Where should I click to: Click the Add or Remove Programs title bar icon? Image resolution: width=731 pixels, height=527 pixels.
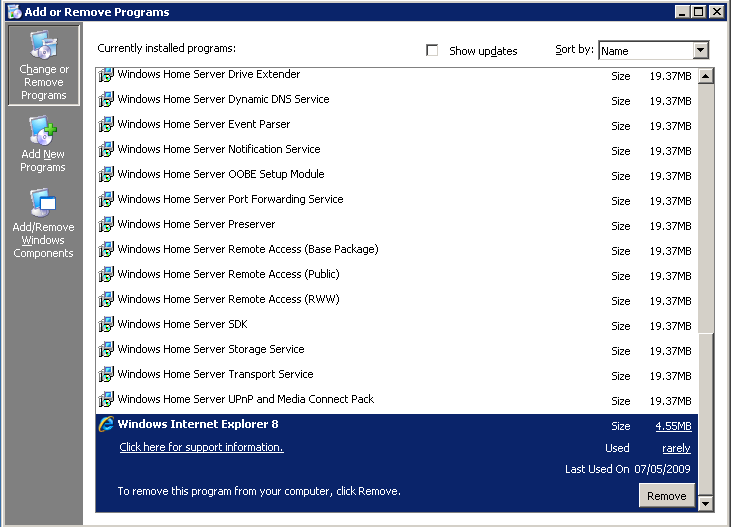click(14, 12)
